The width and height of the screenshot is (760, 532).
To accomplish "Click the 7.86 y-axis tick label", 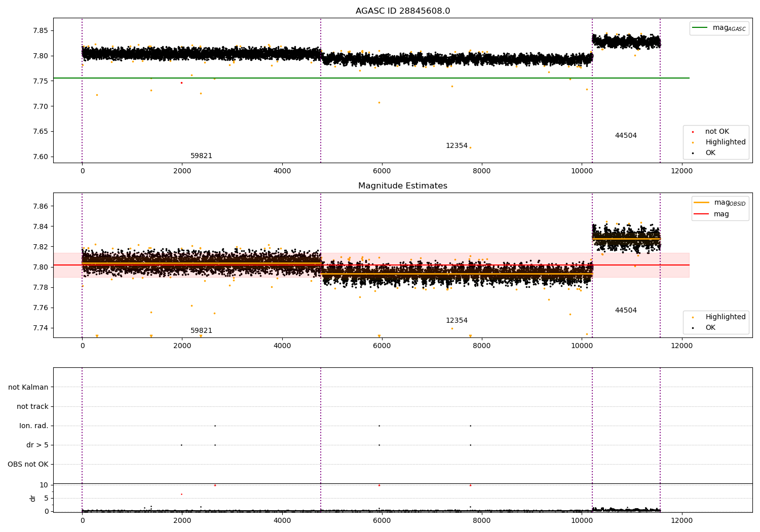I will pos(40,207).
